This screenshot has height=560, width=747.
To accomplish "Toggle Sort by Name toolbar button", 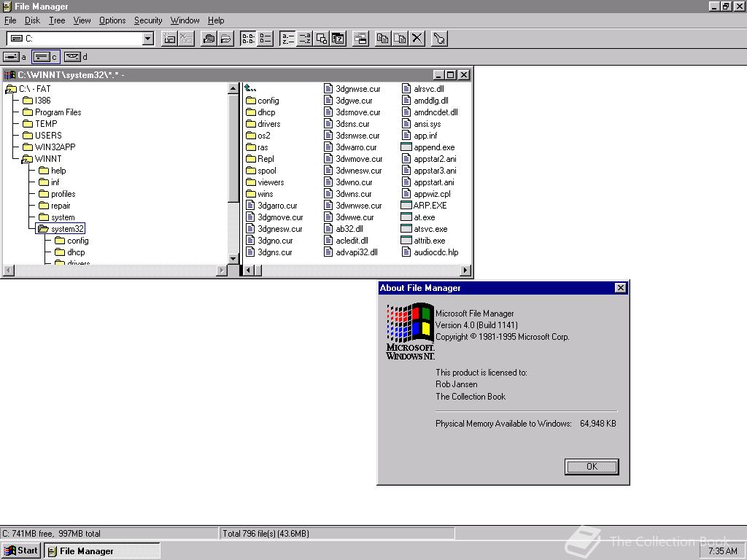I will coord(287,39).
